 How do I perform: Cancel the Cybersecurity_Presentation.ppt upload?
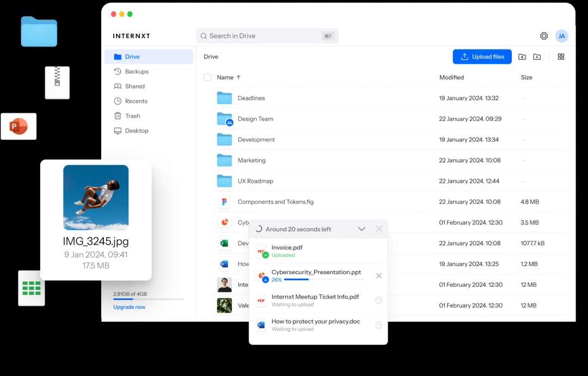379,276
